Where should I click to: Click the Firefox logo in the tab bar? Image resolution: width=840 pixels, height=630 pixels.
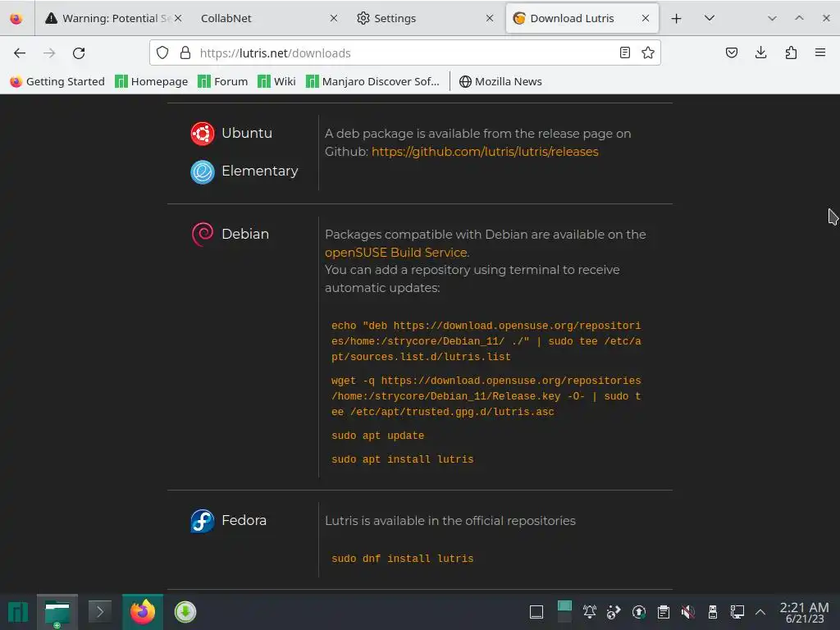16,18
